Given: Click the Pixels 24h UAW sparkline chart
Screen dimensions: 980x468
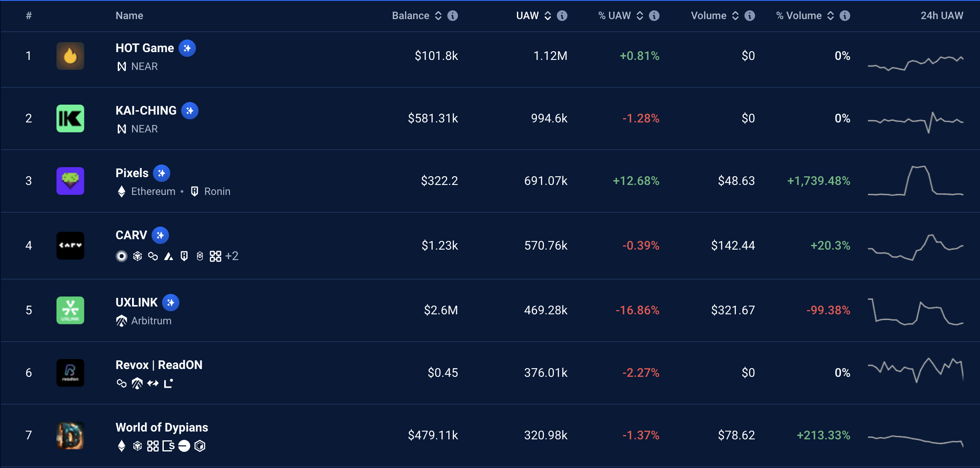Looking at the screenshot, I should click(x=916, y=181).
